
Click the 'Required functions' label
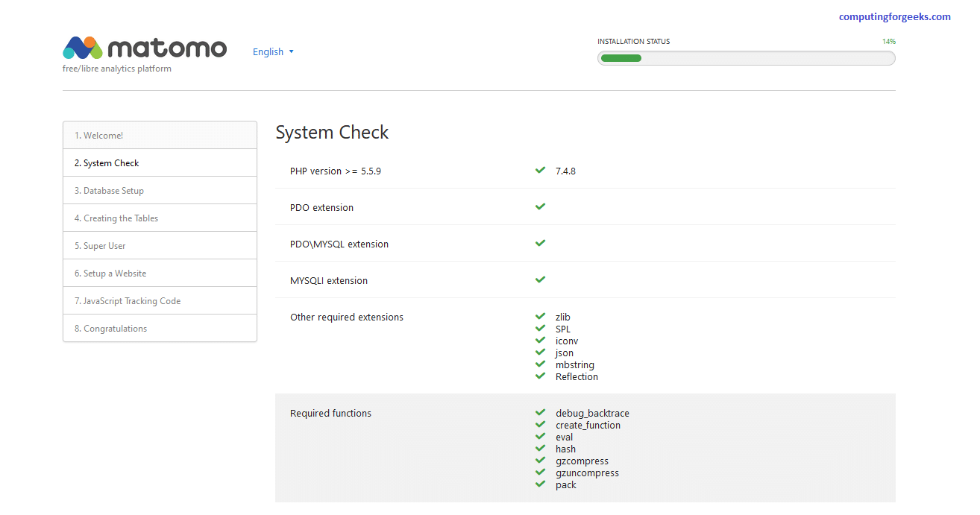point(330,413)
